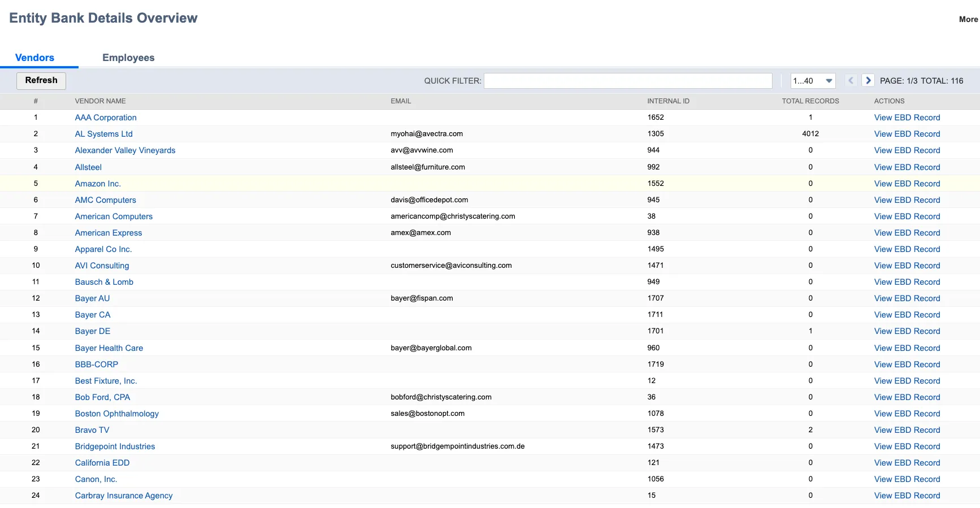Open Boston Ophthalmology vendor link

point(117,414)
